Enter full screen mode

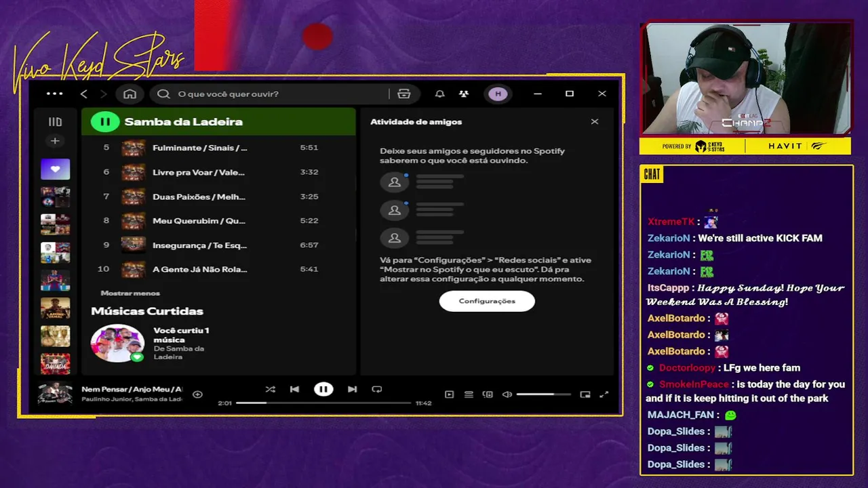(604, 394)
